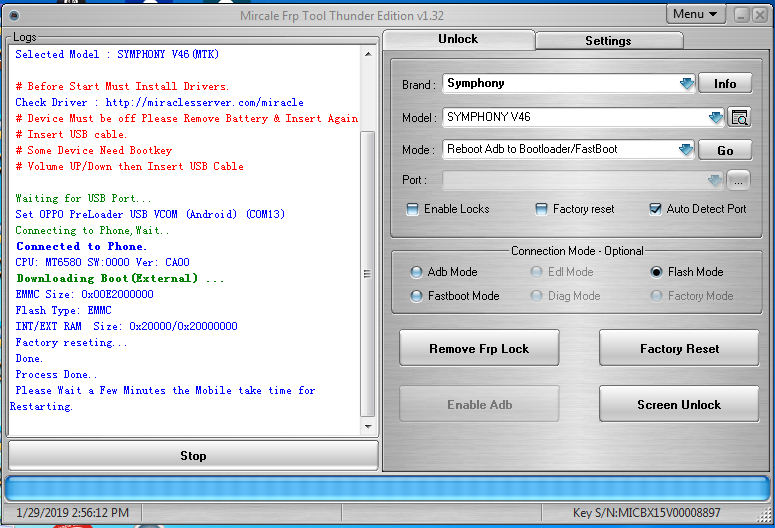Click the 'Flash Type: EMMC' log line
This screenshot has width=775, height=528.
[x=63, y=310]
